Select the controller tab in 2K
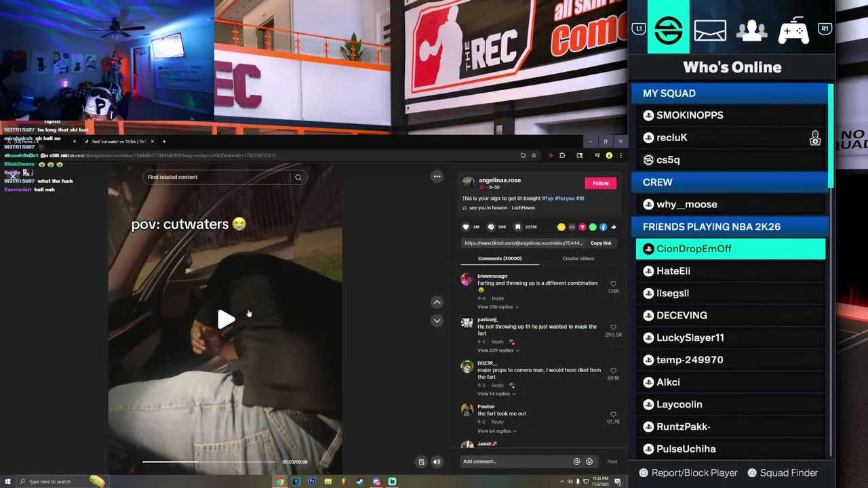 click(x=793, y=30)
